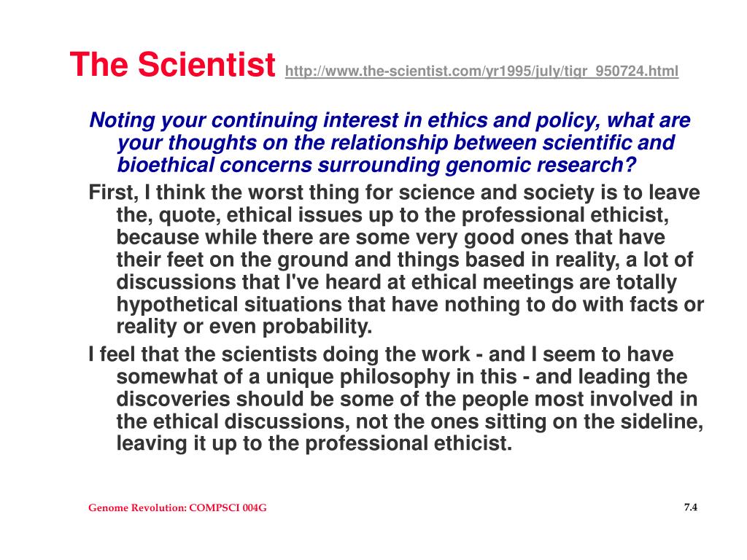Select the line "because while there are some"
Image resolution: width=747 pixels, height=560 pixels.
(391, 237)
